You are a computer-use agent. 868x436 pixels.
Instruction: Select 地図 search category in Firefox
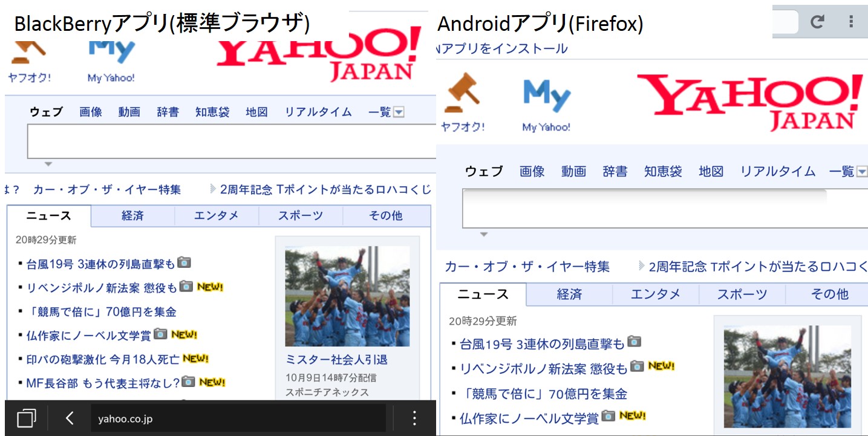coord(711,171)
